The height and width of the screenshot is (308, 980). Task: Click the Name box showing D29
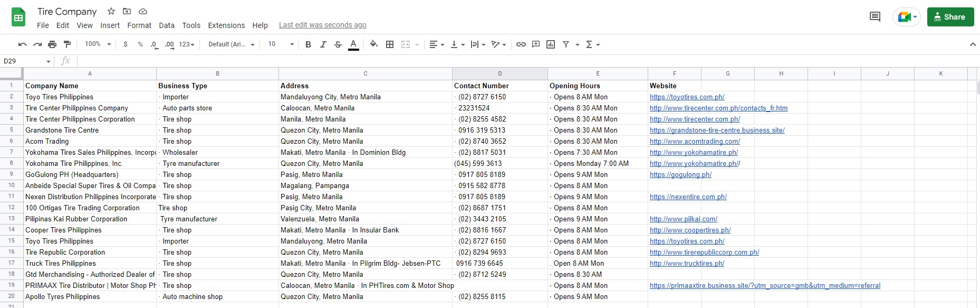pyautogui.click(x=26, y=61)
